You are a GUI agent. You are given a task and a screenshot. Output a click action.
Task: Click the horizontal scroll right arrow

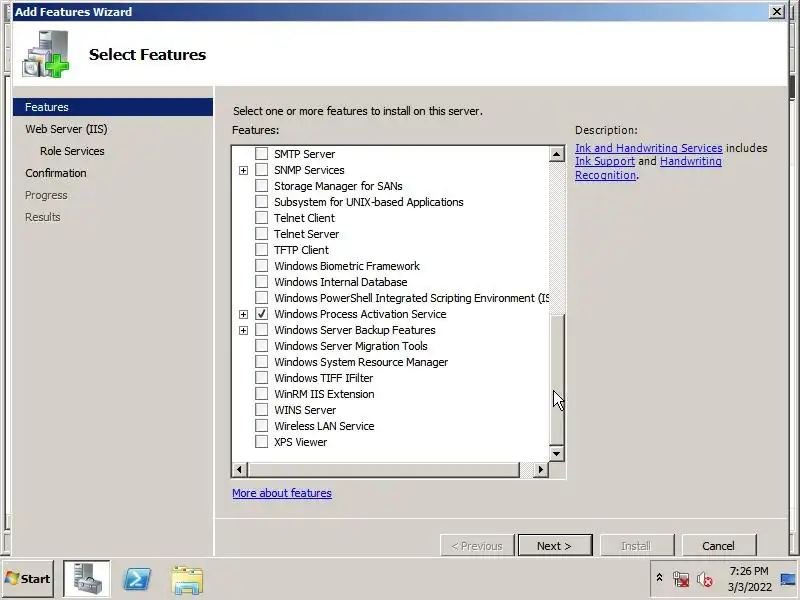(x=540, y=469)
